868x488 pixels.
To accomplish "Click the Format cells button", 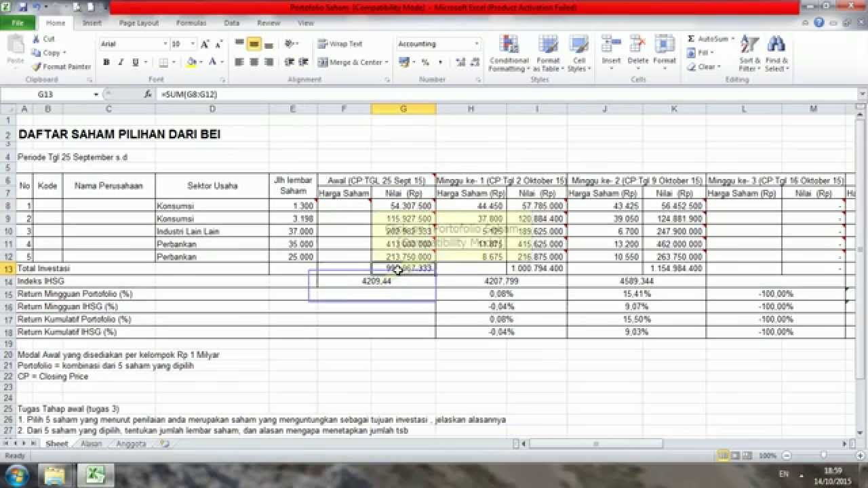I will pyautogui.click(x=665, y=54).
